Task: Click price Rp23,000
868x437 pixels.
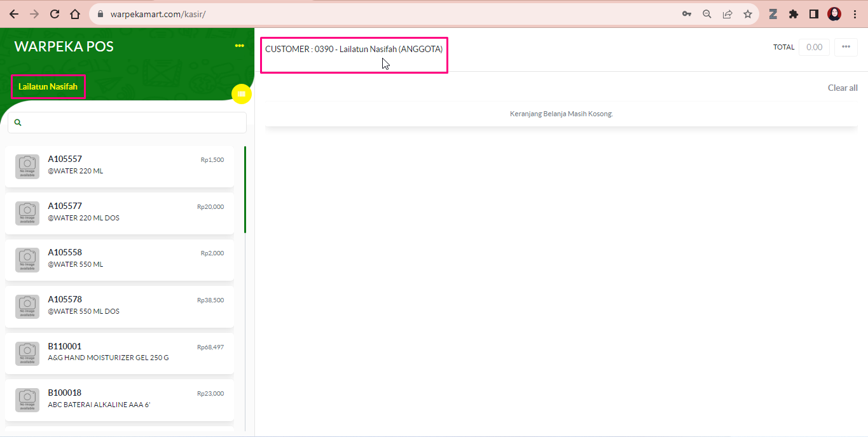Action: pyautogui.click(x=210, y=393)
